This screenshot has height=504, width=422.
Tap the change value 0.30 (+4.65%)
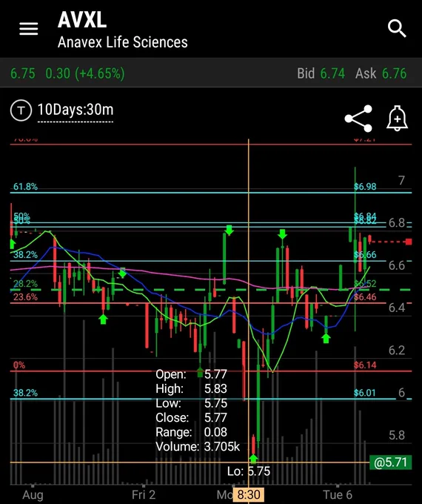click(x=85, y=73)
